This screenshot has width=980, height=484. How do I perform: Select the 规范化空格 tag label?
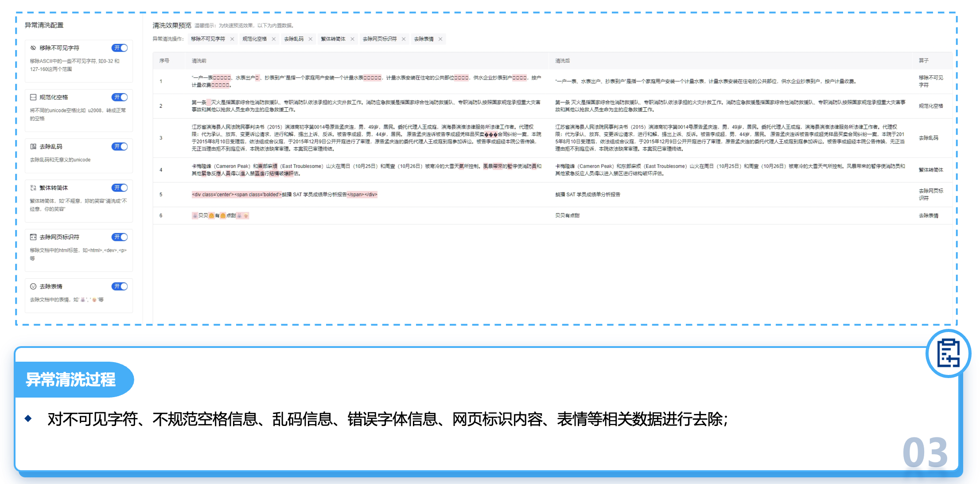pyautogui.click(x=254, y=39)
